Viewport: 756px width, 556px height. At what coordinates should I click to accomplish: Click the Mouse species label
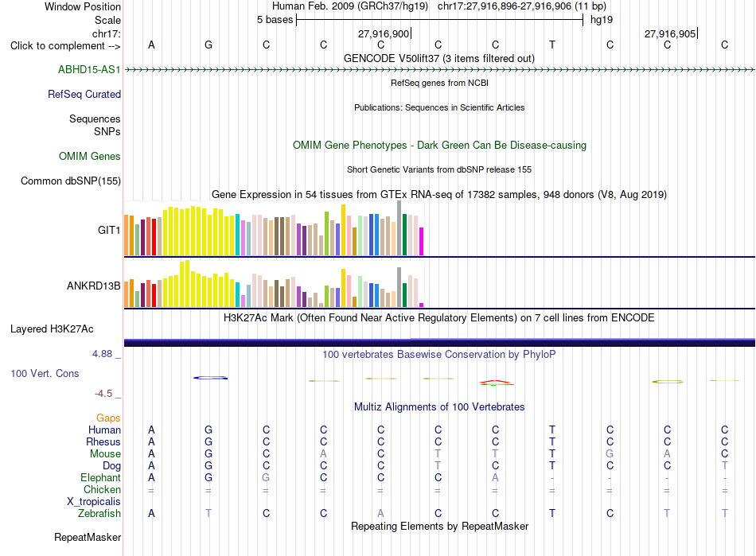(105, 453)
